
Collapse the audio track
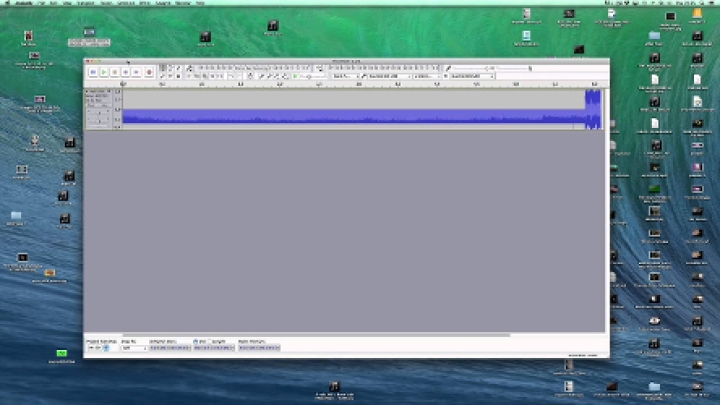(98, 126)
